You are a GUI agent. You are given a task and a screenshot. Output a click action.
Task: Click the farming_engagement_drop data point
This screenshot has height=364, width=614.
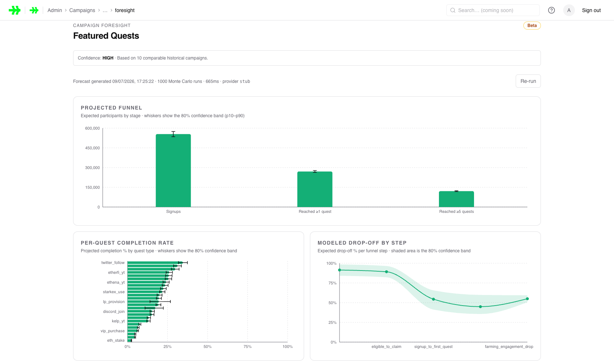pos(527,299)
